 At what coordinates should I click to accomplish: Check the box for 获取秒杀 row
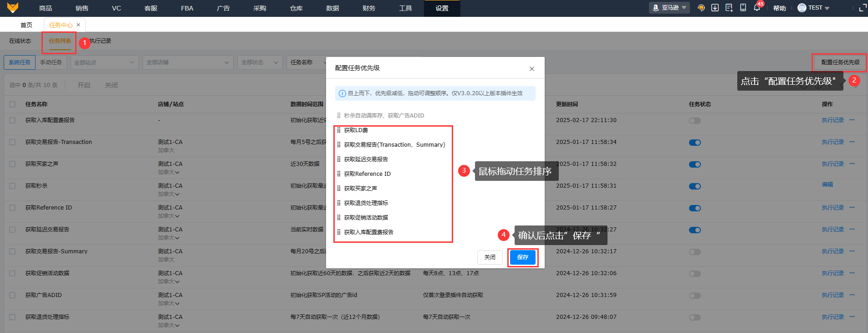(12, 186)
